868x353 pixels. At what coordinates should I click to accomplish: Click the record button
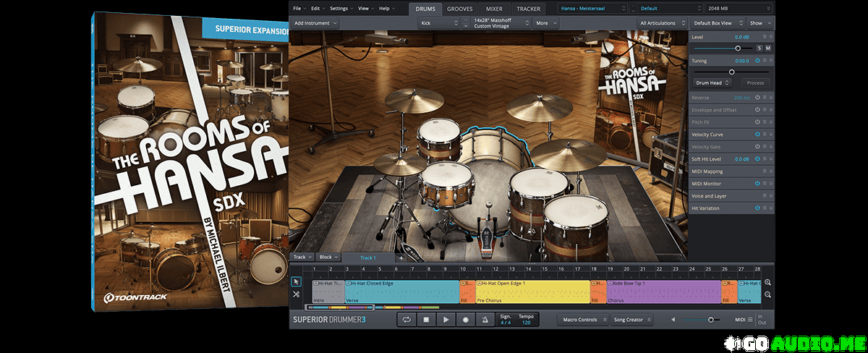(x=466, y=319)
